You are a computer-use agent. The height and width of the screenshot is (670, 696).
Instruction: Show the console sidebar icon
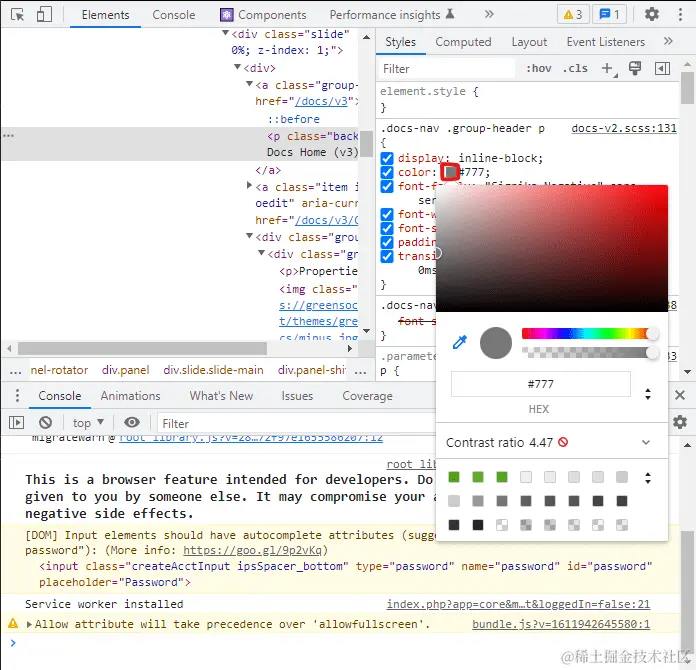pos(16,422)
